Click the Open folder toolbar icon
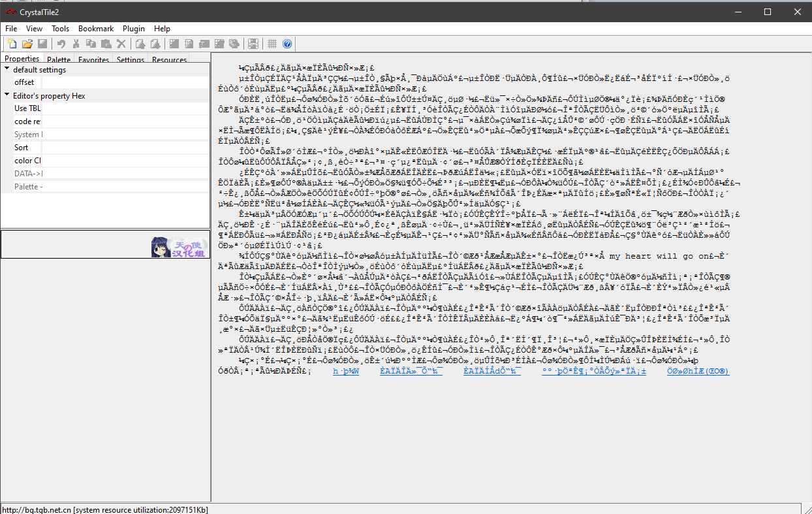 click(x=27, y=44)
